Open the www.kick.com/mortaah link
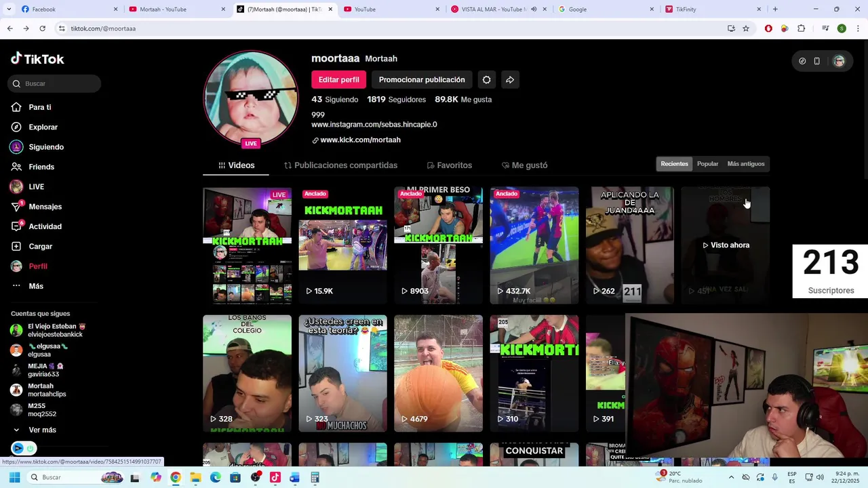Image resolution: width=868 pixels, height=488 pixels. pos(360,140)
